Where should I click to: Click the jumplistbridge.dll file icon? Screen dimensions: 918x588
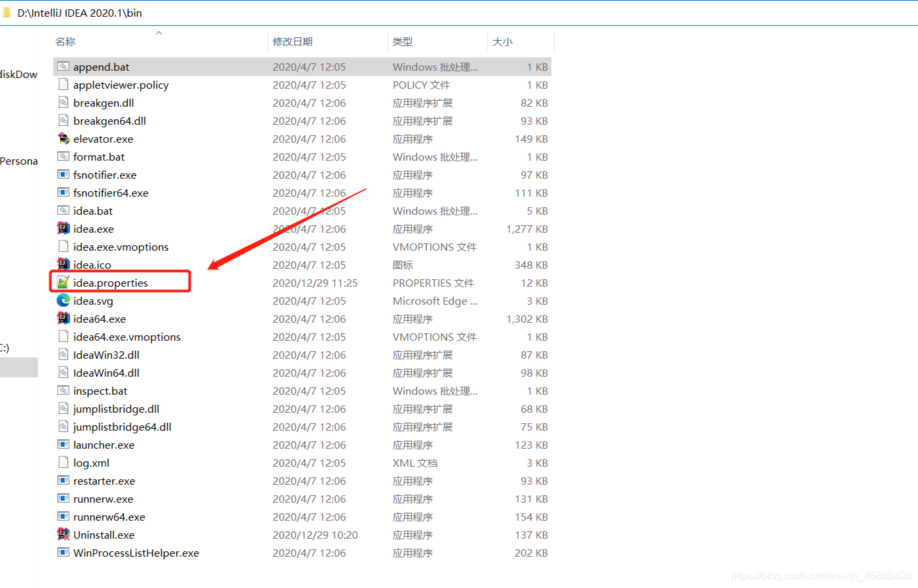click(63, 409)
